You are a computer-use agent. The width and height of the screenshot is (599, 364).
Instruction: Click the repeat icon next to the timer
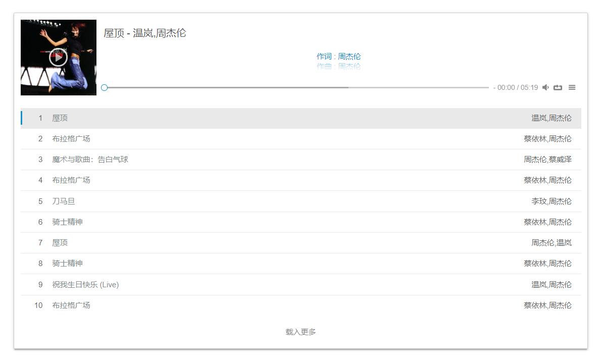pos(558,87)
